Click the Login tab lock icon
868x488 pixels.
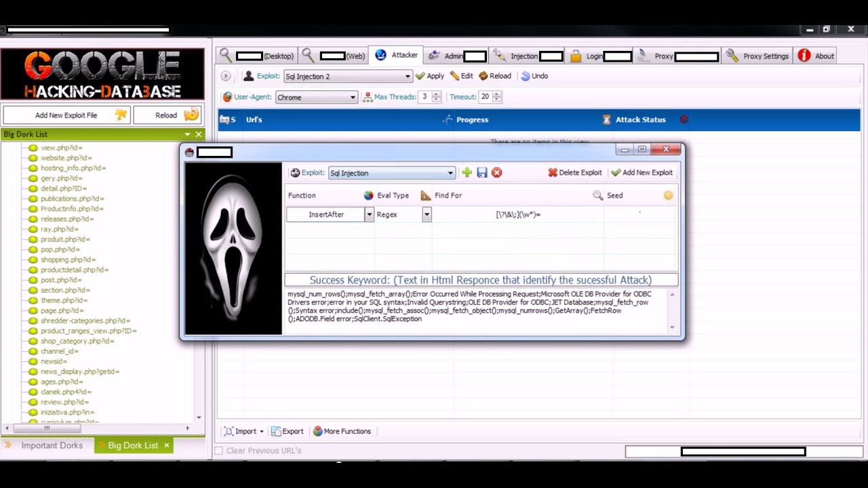(x=576, y=56)
